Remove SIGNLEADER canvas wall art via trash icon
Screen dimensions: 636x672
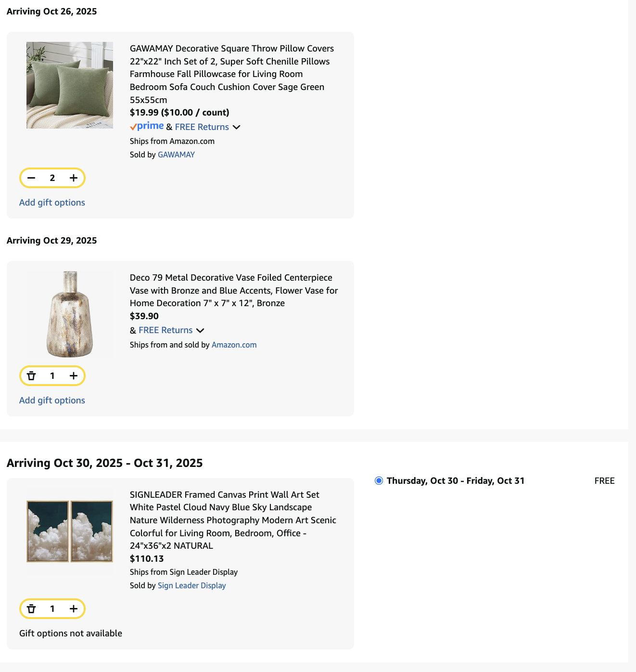click(x=31, y=608)
